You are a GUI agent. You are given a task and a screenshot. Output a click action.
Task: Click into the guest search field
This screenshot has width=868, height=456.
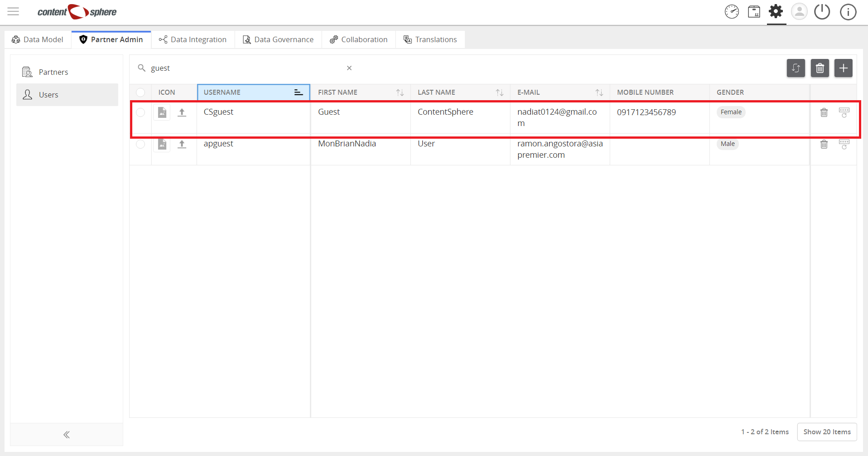click(x=245, y=68)
